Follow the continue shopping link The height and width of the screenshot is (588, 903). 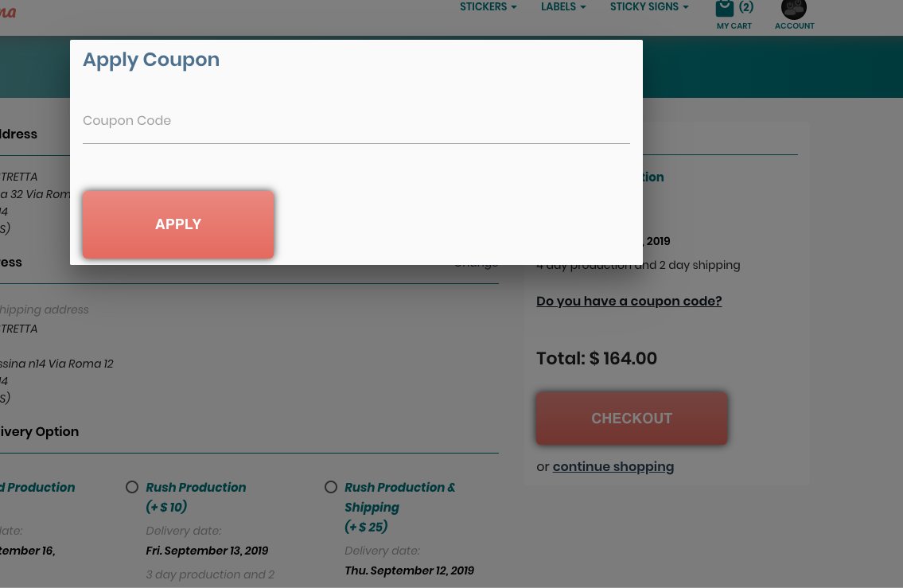(613, 467)
